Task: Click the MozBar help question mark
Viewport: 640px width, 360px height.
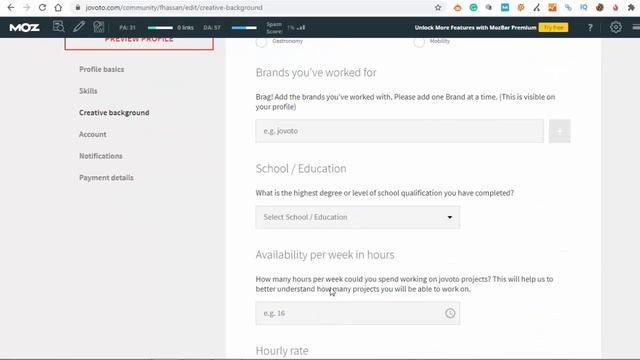Action: pos(590,27)
